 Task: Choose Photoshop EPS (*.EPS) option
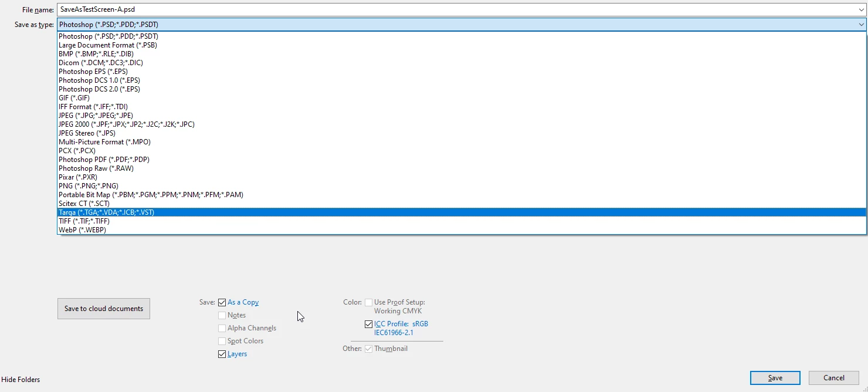462,72
